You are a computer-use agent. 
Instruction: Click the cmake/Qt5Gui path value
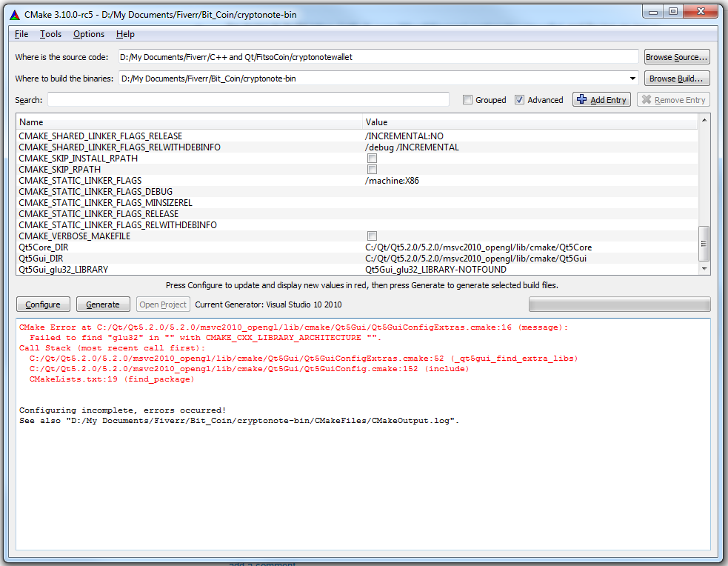[475, 259]
